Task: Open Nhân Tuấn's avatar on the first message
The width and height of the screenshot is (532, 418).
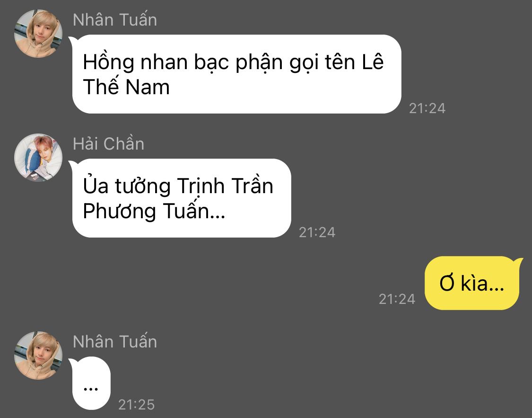Action: point(38,34)
